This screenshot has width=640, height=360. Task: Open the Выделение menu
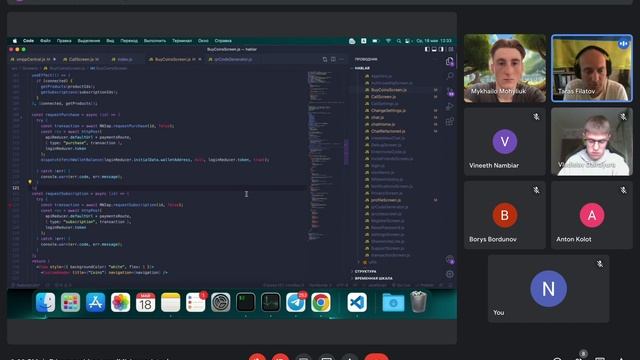[89, 41]
